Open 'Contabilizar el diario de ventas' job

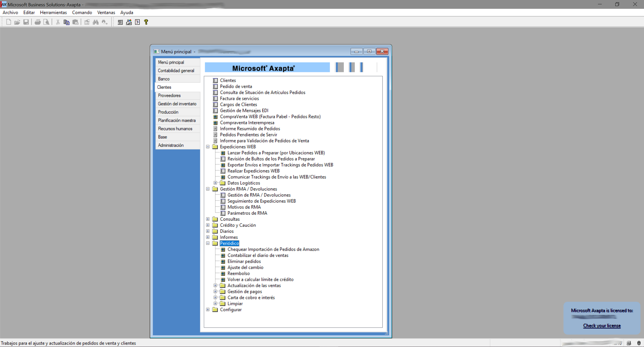(x=258, y=255)
